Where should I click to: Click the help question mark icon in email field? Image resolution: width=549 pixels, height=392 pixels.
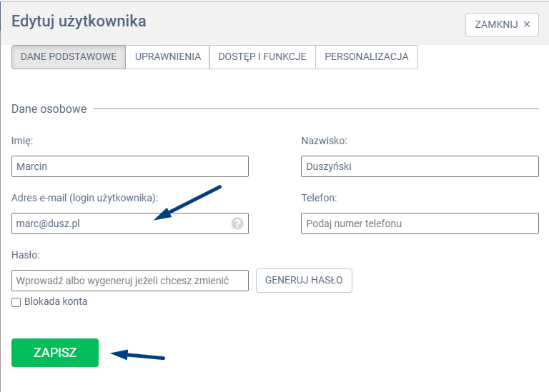[237, 223]
